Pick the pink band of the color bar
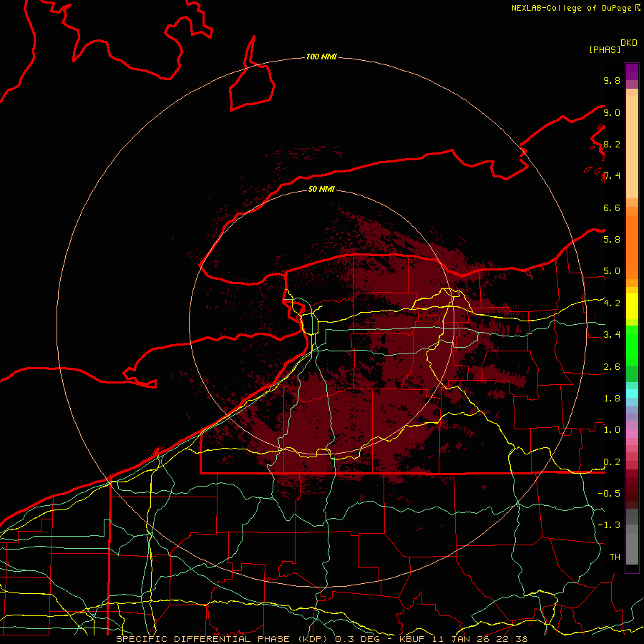 [x=632, y=434]
